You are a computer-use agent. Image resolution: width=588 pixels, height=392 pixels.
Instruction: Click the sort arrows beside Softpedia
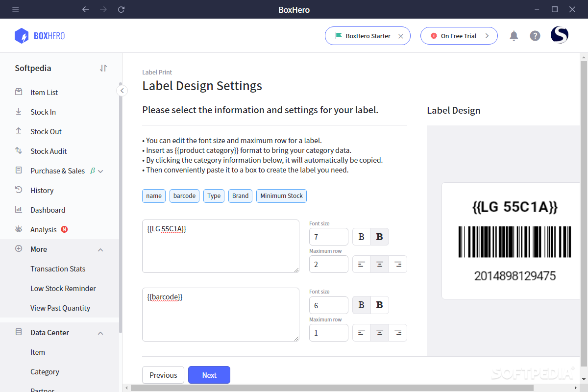click(103, 68)
